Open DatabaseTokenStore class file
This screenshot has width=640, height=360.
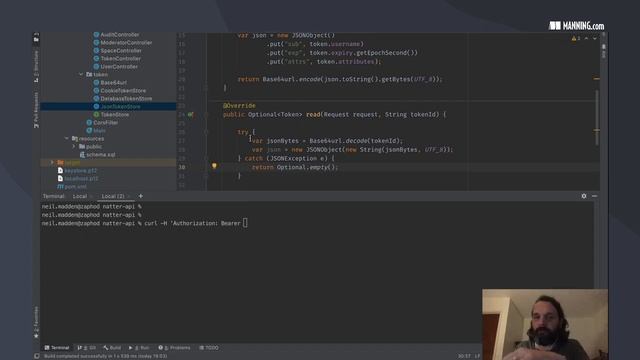(126, 98)
